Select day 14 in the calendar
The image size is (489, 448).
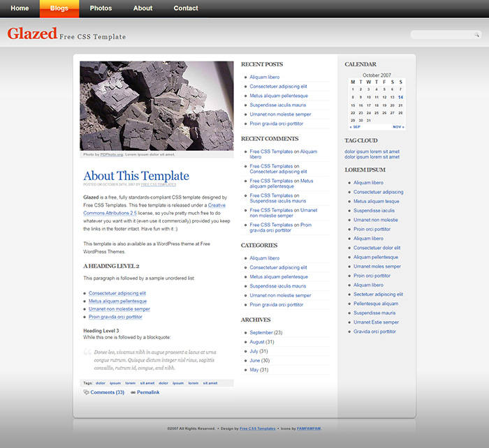click(400, 97)
